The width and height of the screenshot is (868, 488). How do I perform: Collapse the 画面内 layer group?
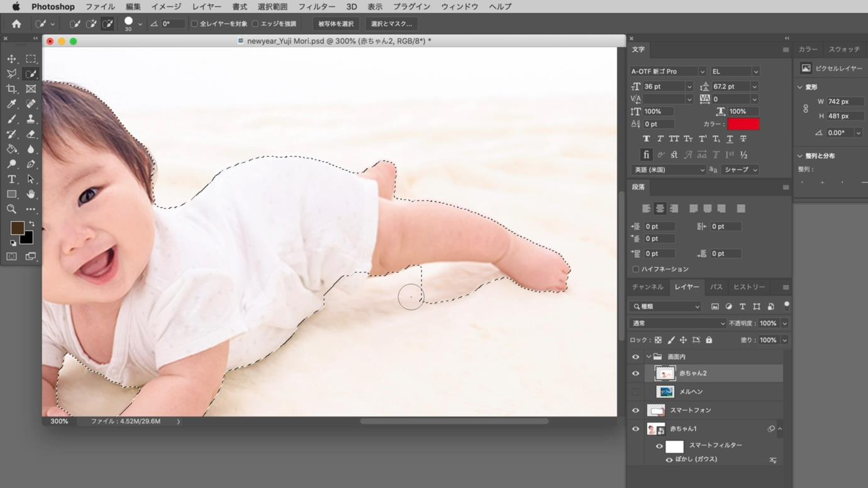pyautogui.click(x=648, y=357)
